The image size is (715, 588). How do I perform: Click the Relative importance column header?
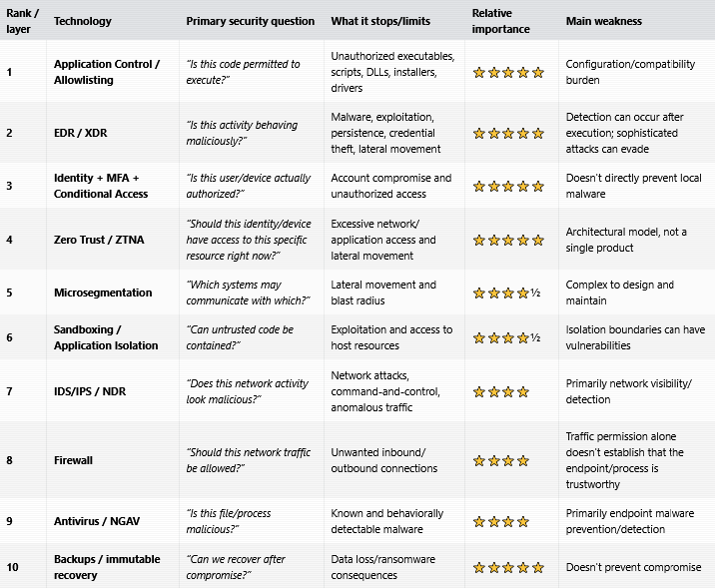pos(500,21)
